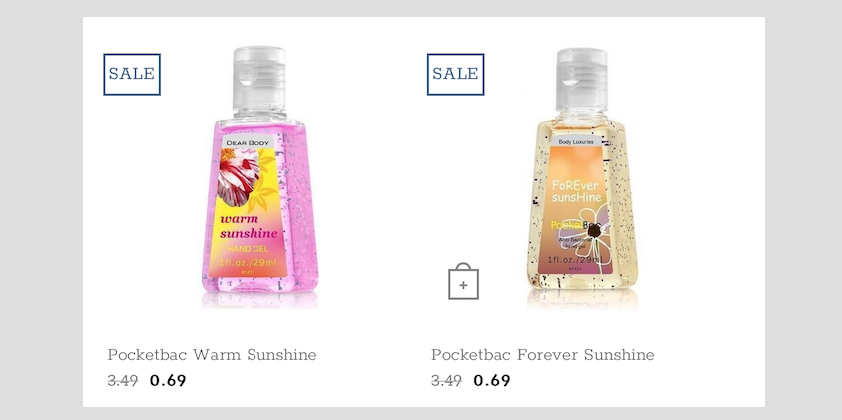This screenshot has height=420, width=842.
Task: Open the pink Warm Sunshine bottle image
Action: [x=260, y=177]
